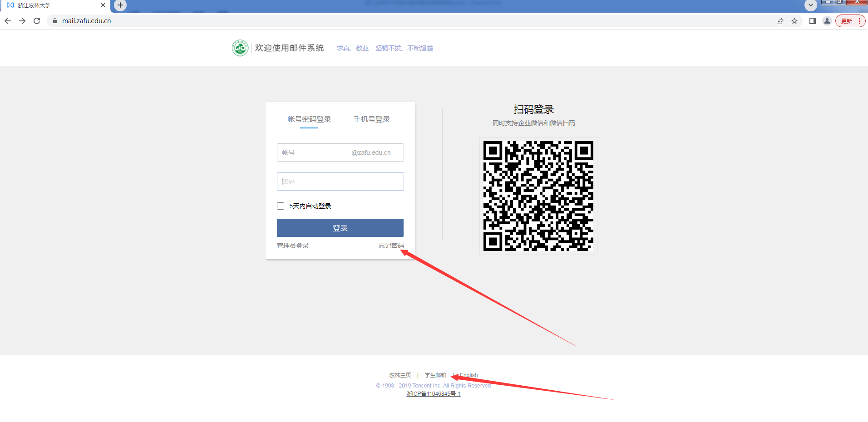The width and height of the screenshot is (868, 422).
Task: Click the Tencent copyright text
Action: pyautogui.click(x=434, y=386)
